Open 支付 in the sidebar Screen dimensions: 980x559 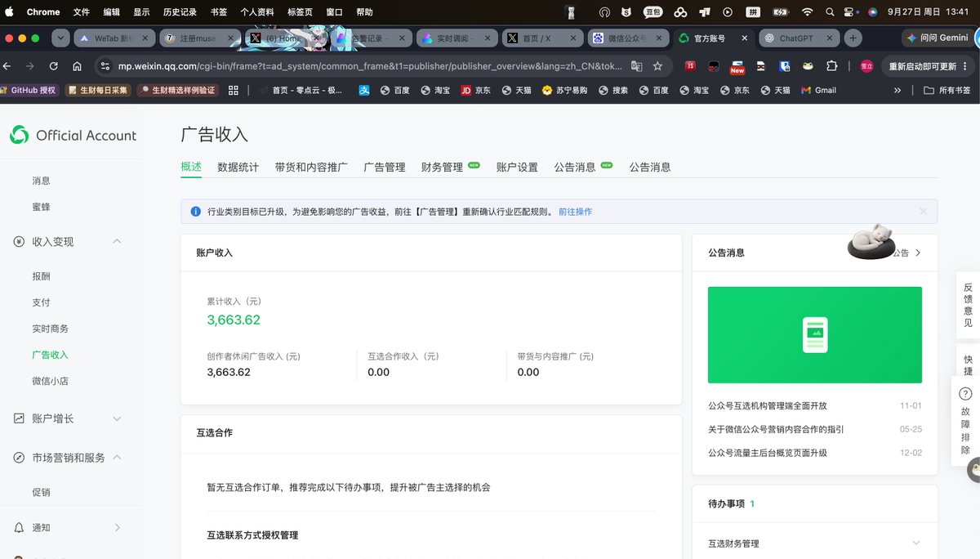click(x=41, y=302)
